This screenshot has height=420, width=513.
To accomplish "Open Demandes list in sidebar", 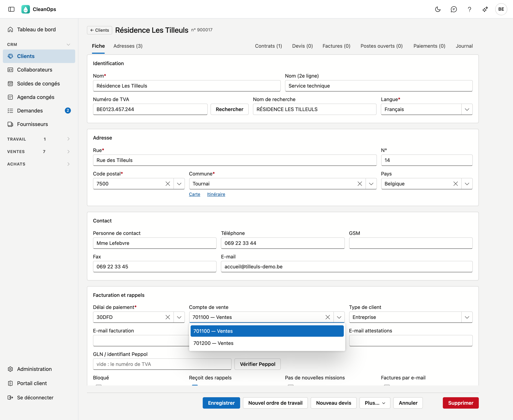I will pyautogui.click(x=39, y=111).
